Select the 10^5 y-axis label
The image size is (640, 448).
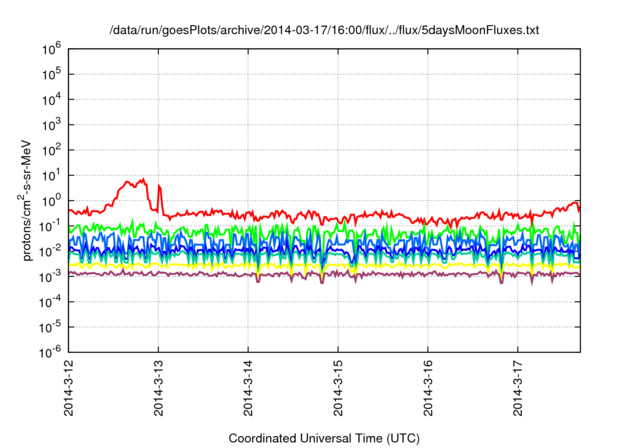[51, 75]
